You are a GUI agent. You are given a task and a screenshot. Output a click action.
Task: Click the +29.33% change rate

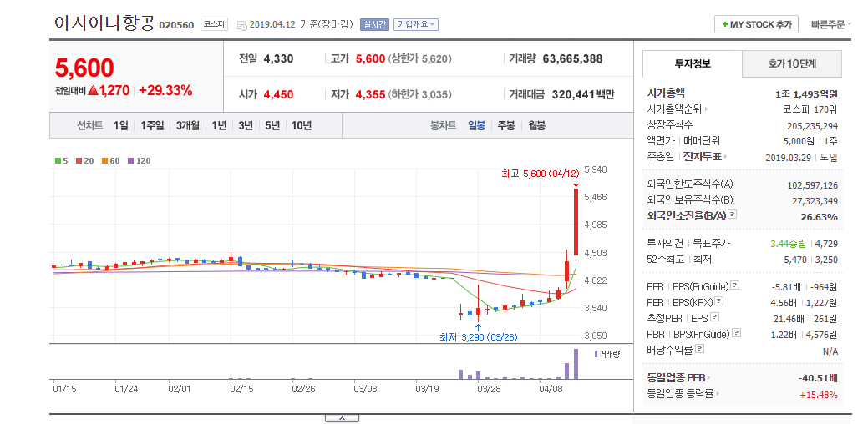[x=165, y=91]
